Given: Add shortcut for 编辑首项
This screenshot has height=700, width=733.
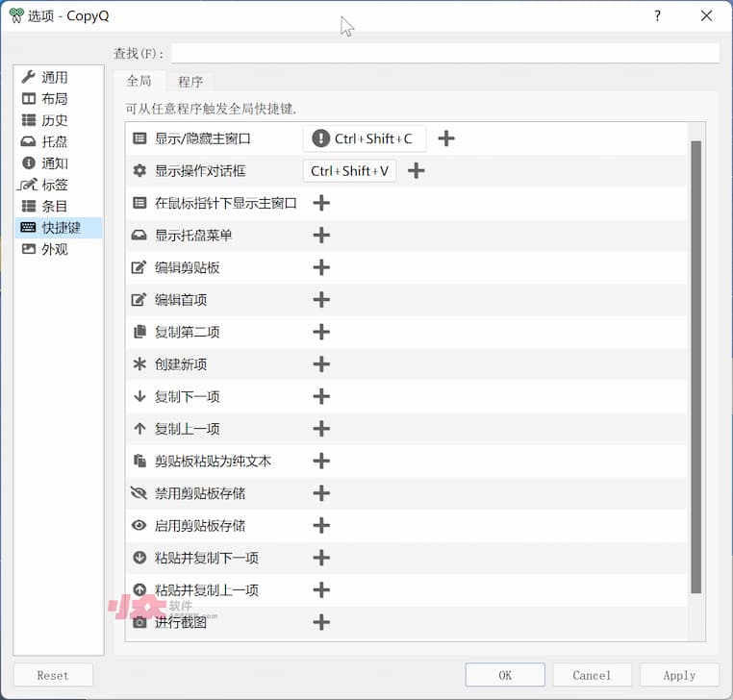Looking at the screenshot, I should [321, 300].
